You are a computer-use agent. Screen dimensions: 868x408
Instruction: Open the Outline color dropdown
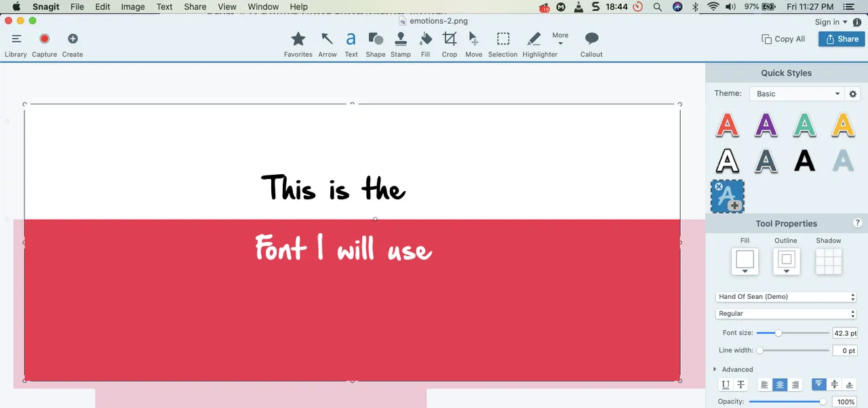[787, 262]
